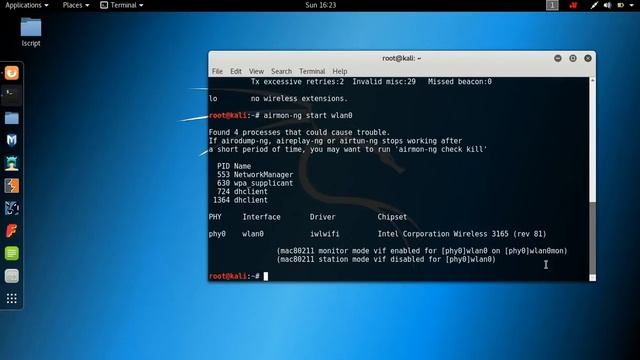Open the Terminal app menu in top bar
The width and height of the screenshot is (640, 360).
coord(122,5)
